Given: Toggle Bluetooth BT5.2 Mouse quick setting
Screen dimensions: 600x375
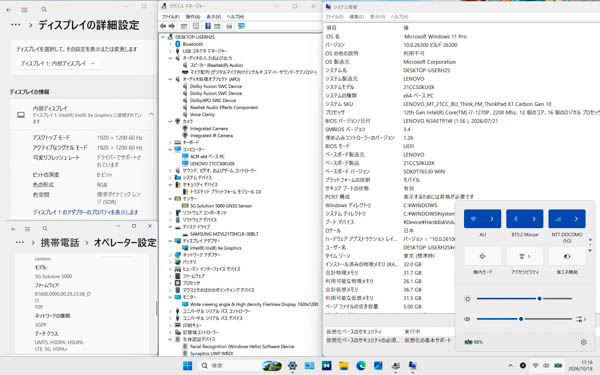Looking at the screenshot, I should coord(516,219).
